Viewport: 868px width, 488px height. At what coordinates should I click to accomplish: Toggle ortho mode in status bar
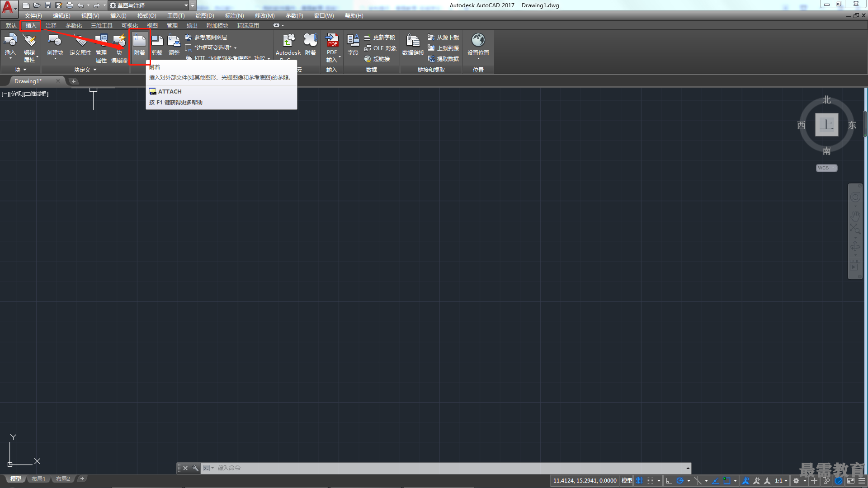click(669, 481)
